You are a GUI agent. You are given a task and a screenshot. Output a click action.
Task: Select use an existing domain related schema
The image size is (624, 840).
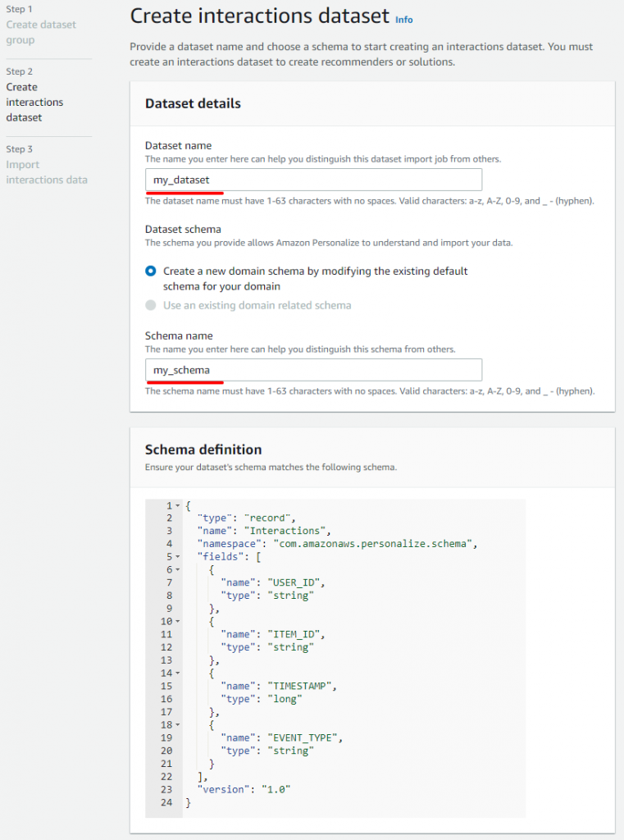pos(151,305)
